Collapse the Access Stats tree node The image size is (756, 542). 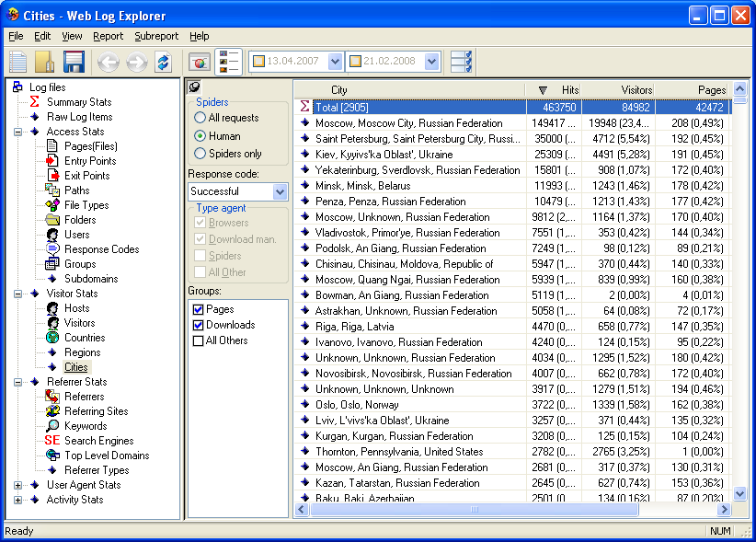pos(17,132)
